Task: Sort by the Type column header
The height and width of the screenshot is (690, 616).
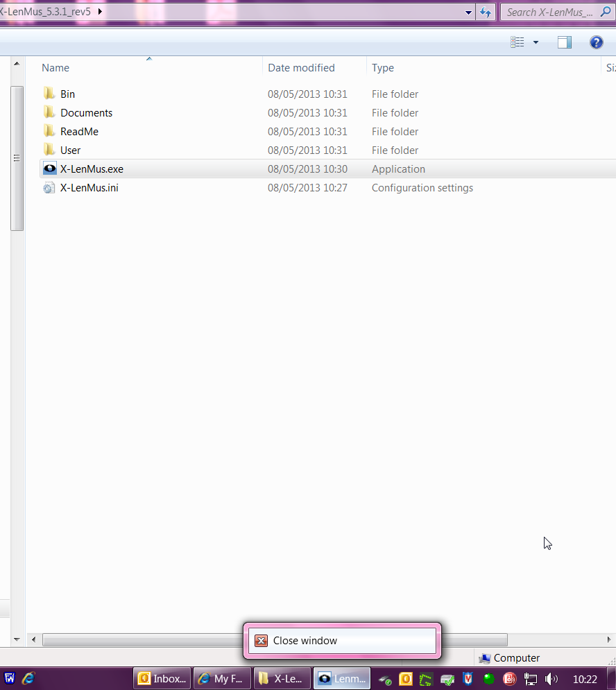Action: point(383,68)
